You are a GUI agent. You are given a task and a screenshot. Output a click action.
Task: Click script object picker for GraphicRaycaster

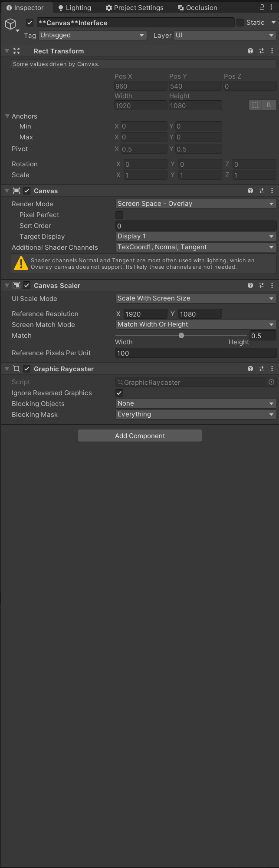271,382
